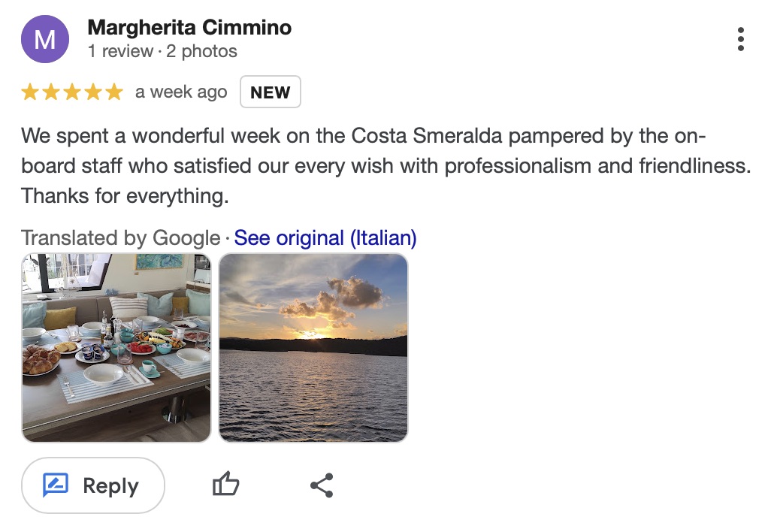Open the sunset over water photo
Screen dimensions: 780x532
pyautogui.click(x=313, y=347)
